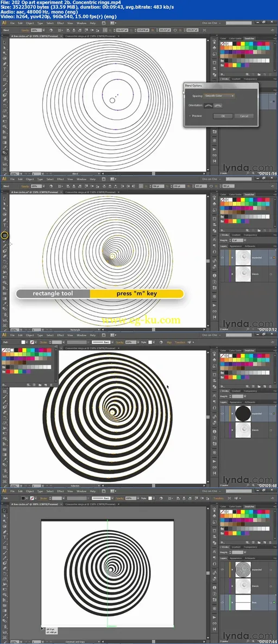The height and width of the screenshot is (644, 278).
Task: Cancel the Blend Options dialog
Action: click(244, 116)
